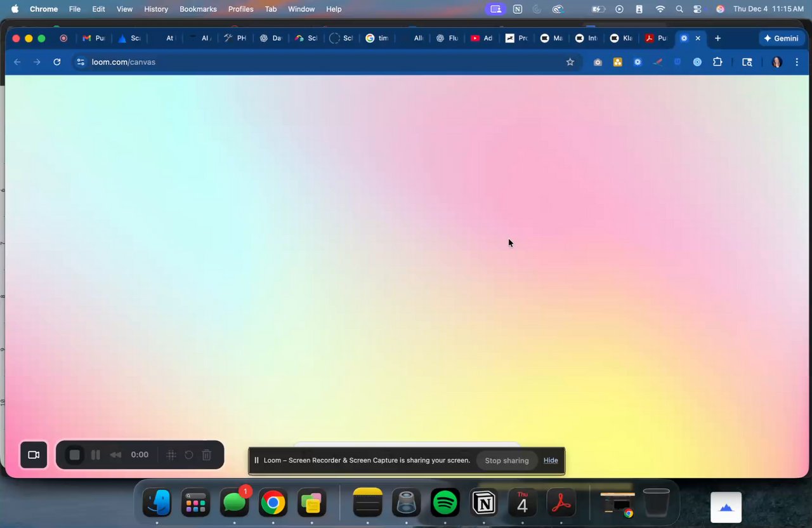The image size is (812, 528).
Task: Switch to the Pro tab
Action: (x=516, y=38)
